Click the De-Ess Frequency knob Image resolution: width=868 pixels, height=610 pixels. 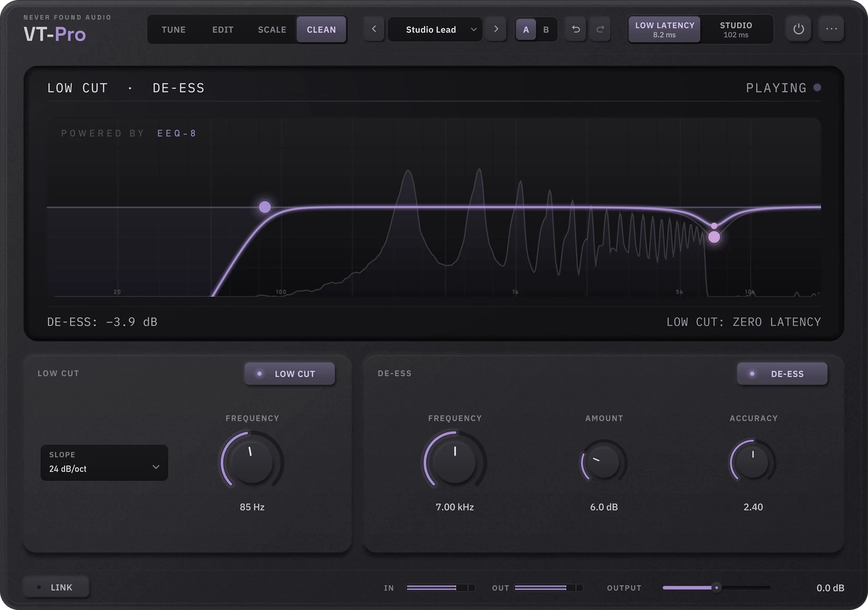point(455,462)
